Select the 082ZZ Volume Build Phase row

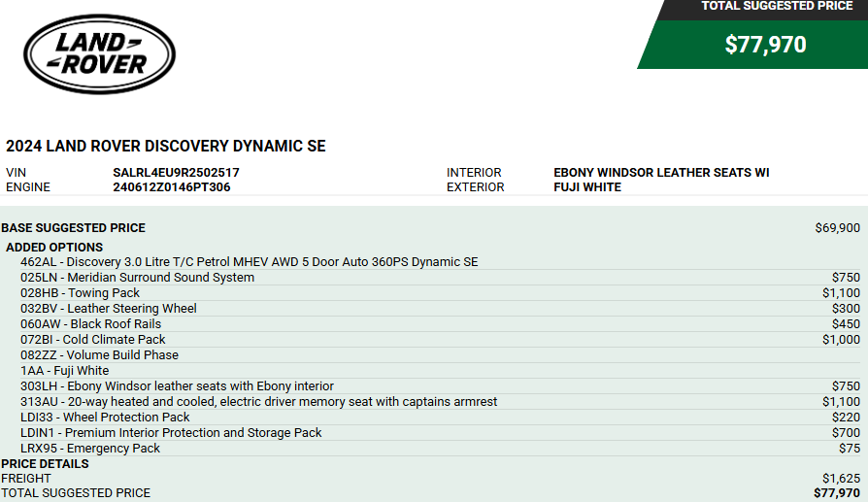[x=440, y=354]
